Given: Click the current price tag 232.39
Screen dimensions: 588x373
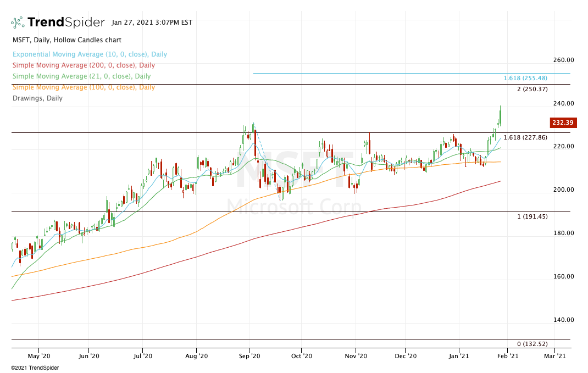Looking at the screenshot, I should pyautogui.click(x=563, y=123).
